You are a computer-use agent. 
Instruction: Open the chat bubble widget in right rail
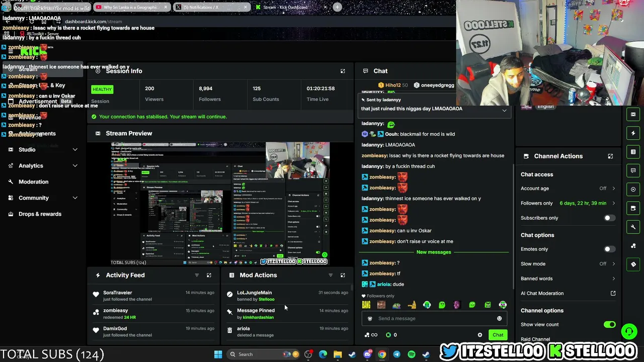[633, 170]
